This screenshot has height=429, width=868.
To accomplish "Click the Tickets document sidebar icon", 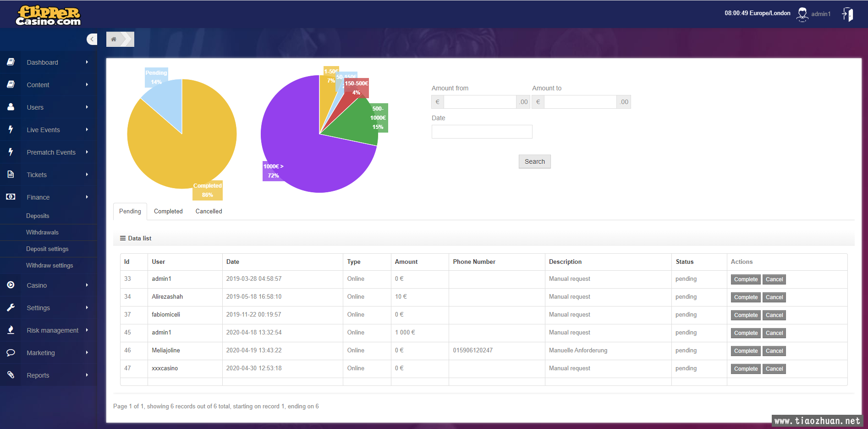I will click(x=11, y=174).
